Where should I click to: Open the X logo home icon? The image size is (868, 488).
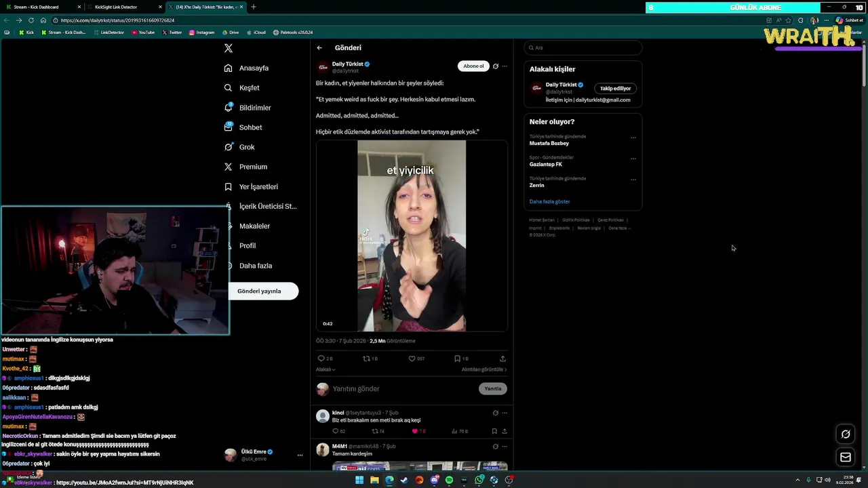[x=229, y=48]
